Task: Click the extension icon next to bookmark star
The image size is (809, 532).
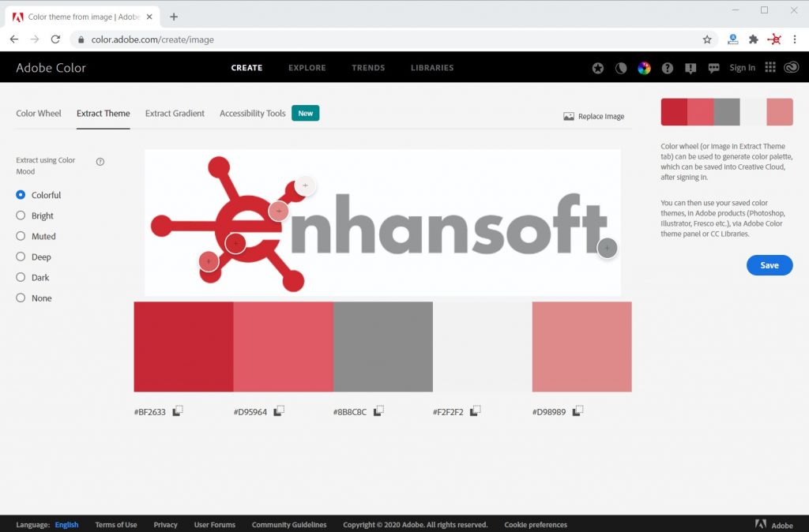Action: point(732,39)
